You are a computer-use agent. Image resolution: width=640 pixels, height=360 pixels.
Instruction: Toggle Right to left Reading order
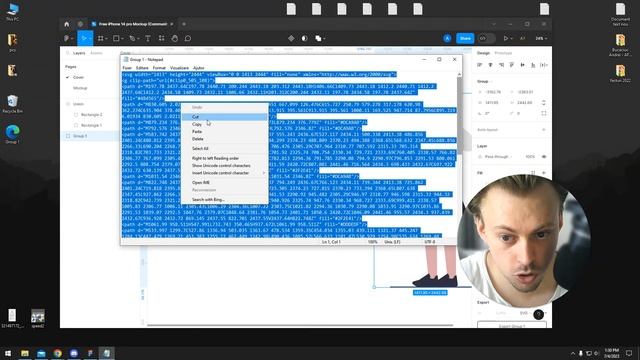(224, 158)
